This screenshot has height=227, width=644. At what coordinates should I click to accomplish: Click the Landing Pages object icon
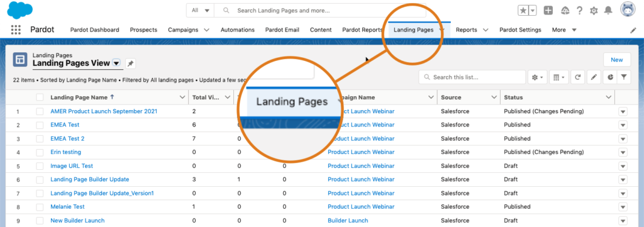coord(20,60)
